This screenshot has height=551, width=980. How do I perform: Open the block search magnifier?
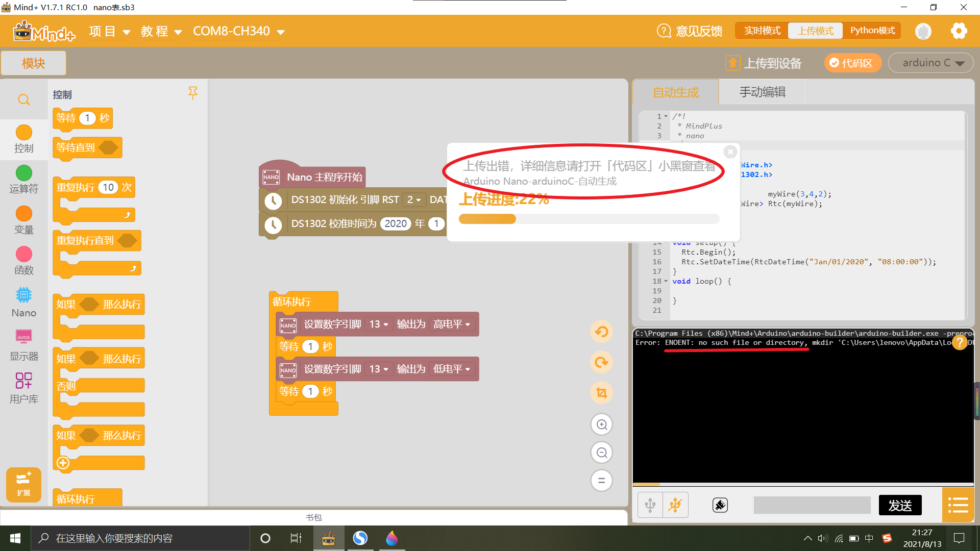(24, 99)
